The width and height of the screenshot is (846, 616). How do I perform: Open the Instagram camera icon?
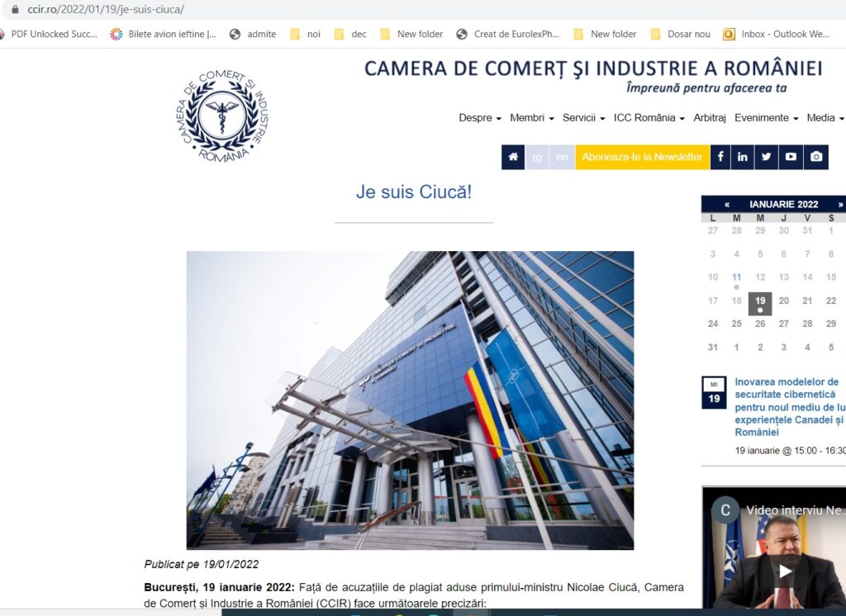(816, 157)
